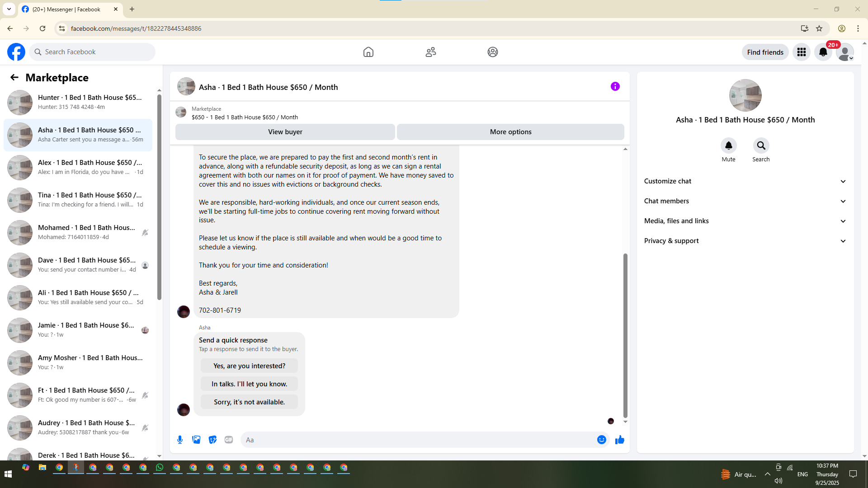
Task: Click the message text input field
Action: [418, 440]
